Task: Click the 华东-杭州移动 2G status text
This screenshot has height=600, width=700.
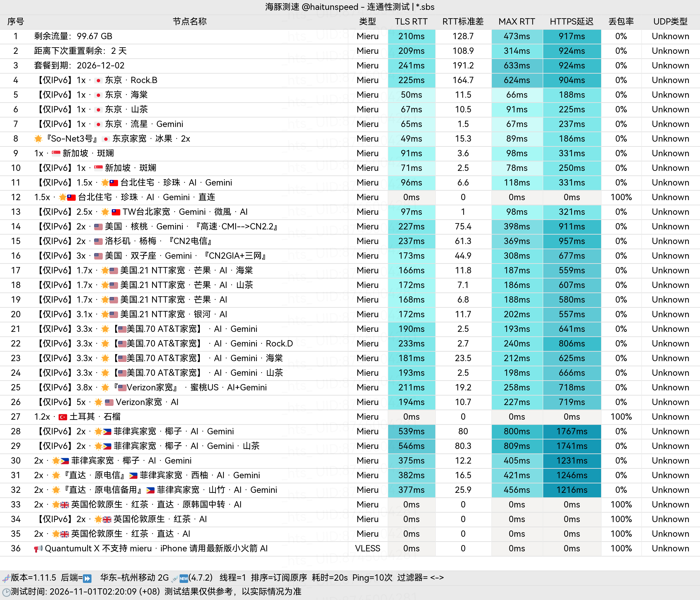Action: (134, 578)
